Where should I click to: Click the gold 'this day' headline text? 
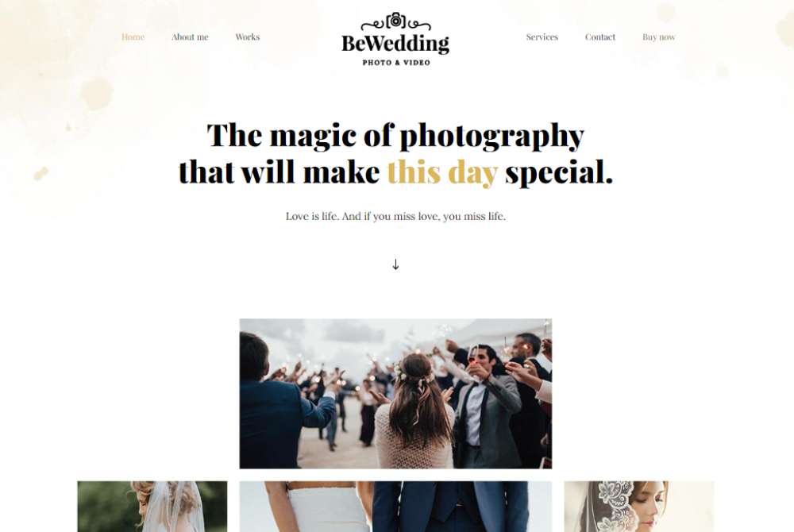coord(442,172)
